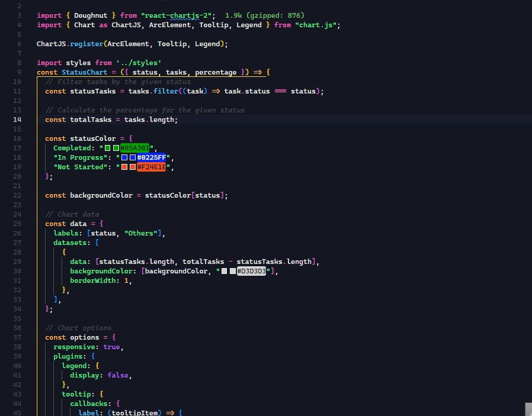532x416 pixels.
Task: Select line number 9 in the gutter
Action: coord(20,72)
